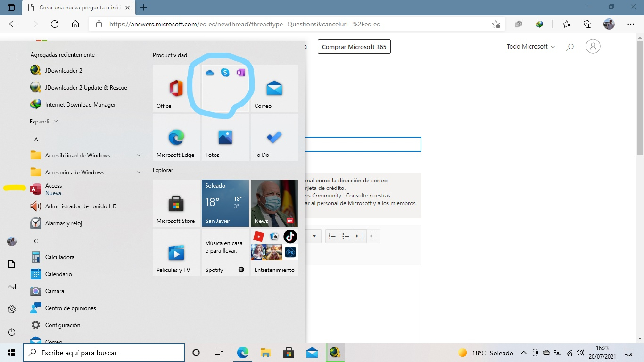The image size is (644, 362).
Task: Show hidden system tray icons
Action: point(523,353)
